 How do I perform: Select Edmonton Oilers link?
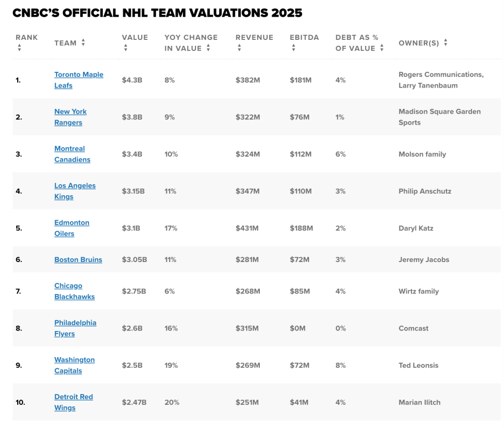(x=72, y=228)
